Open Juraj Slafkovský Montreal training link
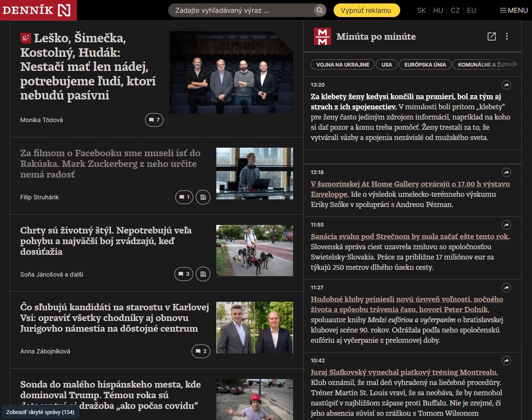The height and width of the screenshot is (420, 532). tap(404, 372)
